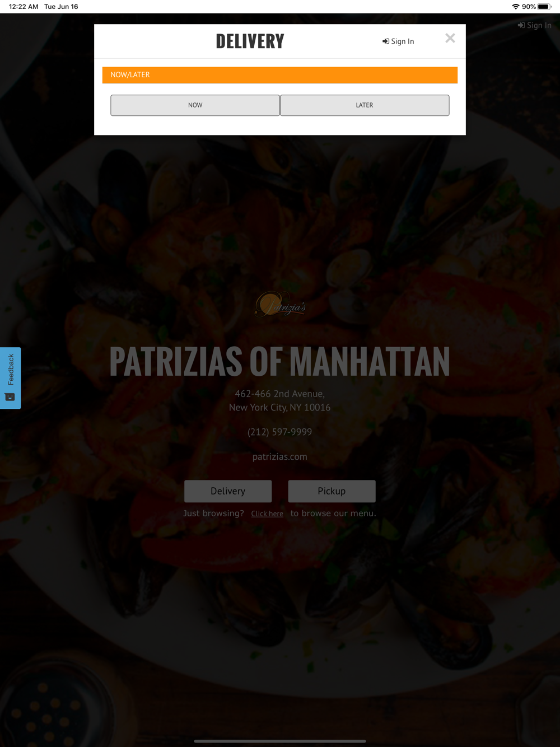
Task: Open the patrizias.com website link
Action: pyautogui.click(x=280, y=457)
